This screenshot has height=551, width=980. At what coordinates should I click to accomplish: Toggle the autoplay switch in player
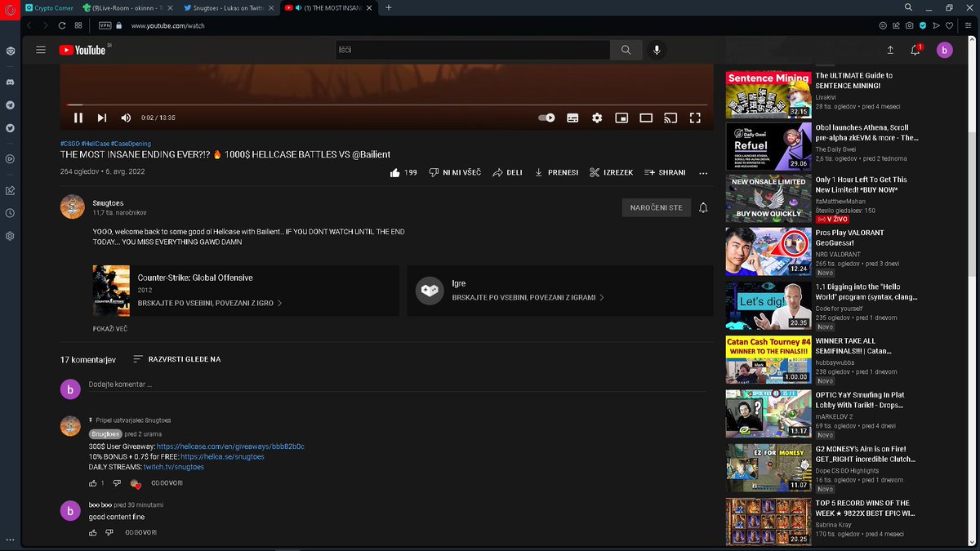tap(547, 118)
